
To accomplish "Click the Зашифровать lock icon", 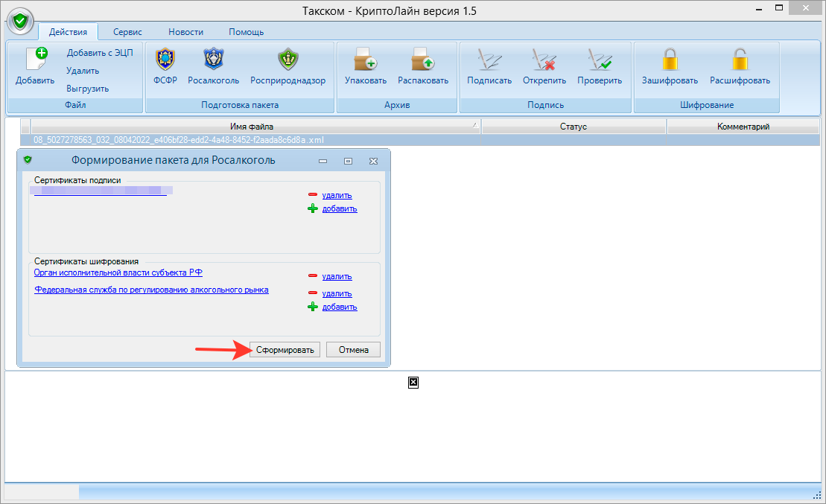I will coord(670,59).
